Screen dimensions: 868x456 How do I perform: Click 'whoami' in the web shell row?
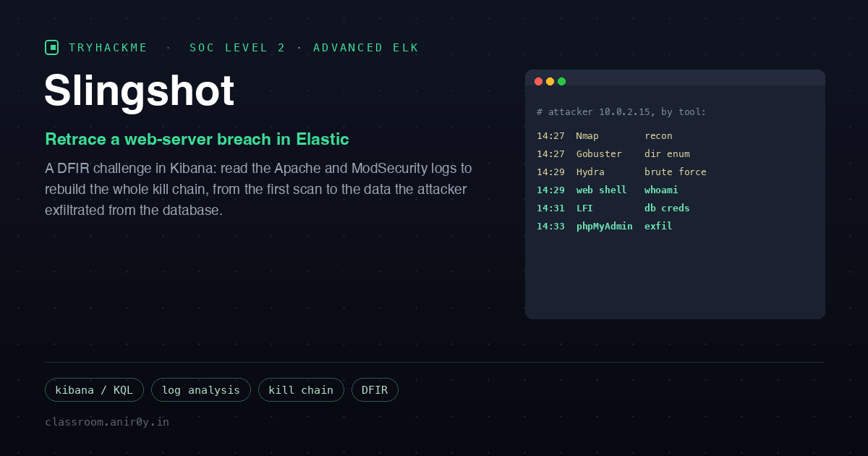[x=661, y=190]
